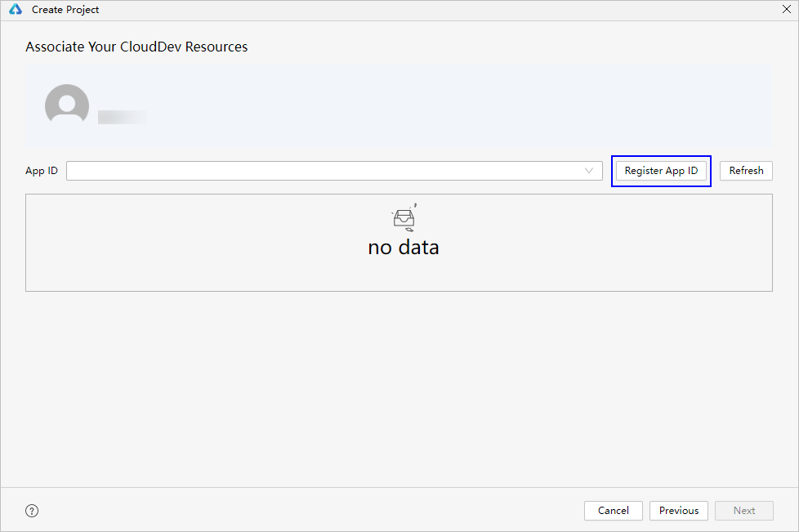
Task: Refresh the App ID list
Action: (x=746, y=171)
